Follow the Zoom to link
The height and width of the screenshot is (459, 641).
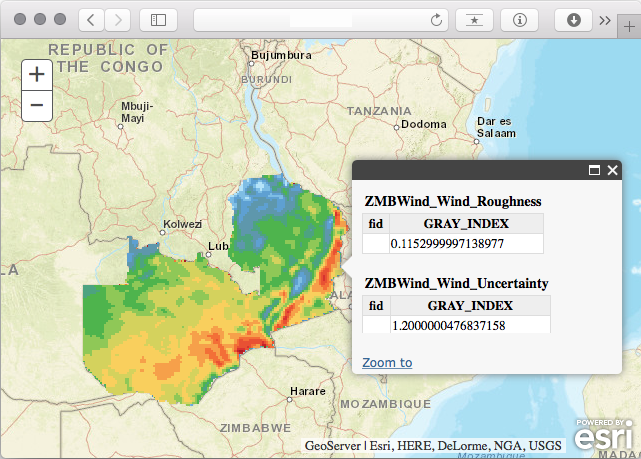pos(387,363)
